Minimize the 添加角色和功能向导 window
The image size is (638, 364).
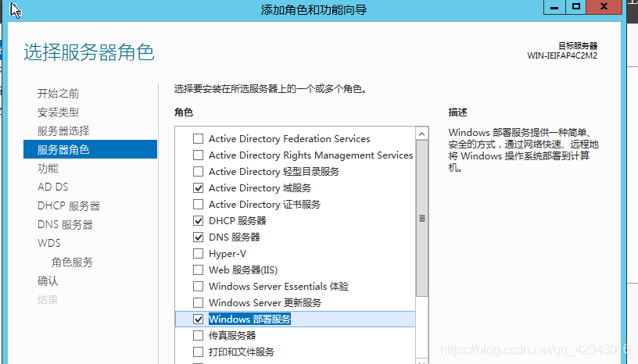point(554,7)
